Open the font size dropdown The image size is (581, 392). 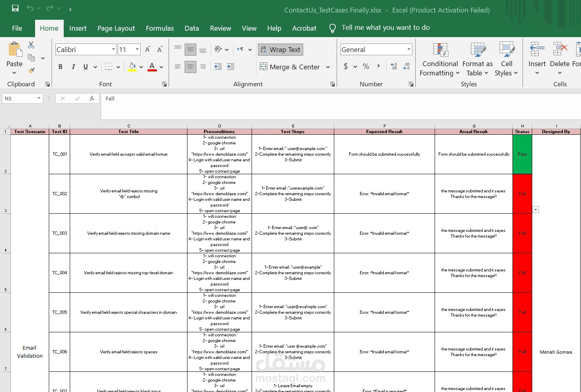[x=137, y=49]
